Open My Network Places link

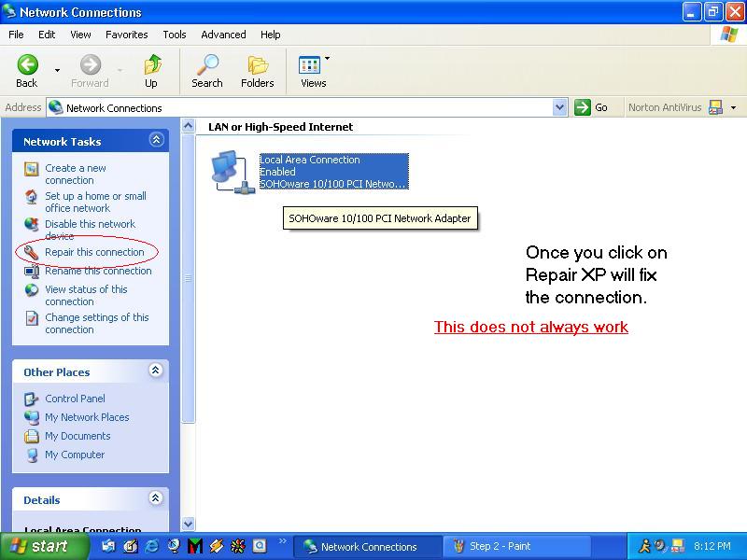tap(87, 417)
